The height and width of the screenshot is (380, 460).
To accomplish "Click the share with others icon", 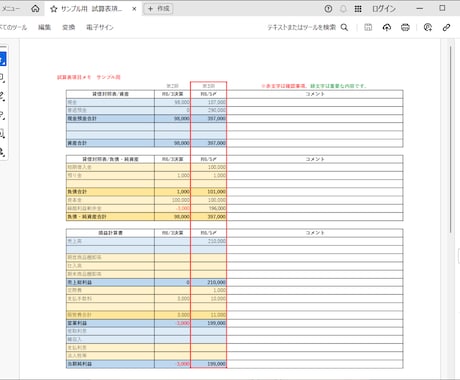I will tap(428, 27).
